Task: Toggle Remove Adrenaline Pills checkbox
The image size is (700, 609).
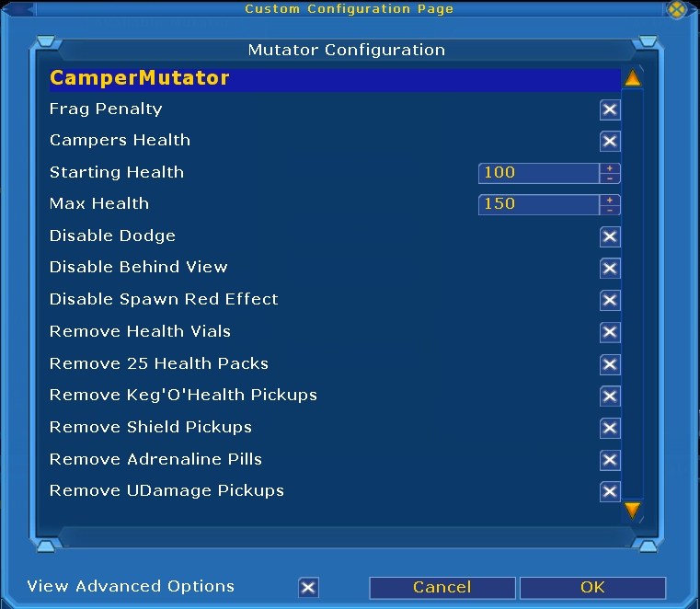Action: coord(610,460)
